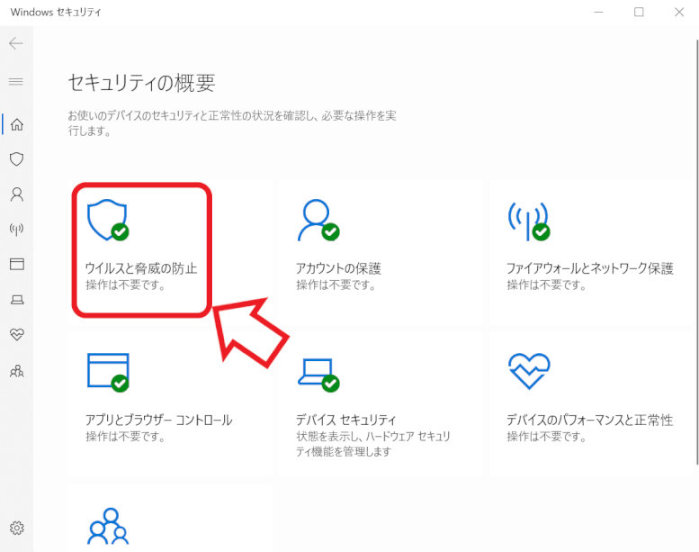This screenshot has width=699, height=552.
Task: Click the large heart performance icon
Action: click(x=529, y=371)
